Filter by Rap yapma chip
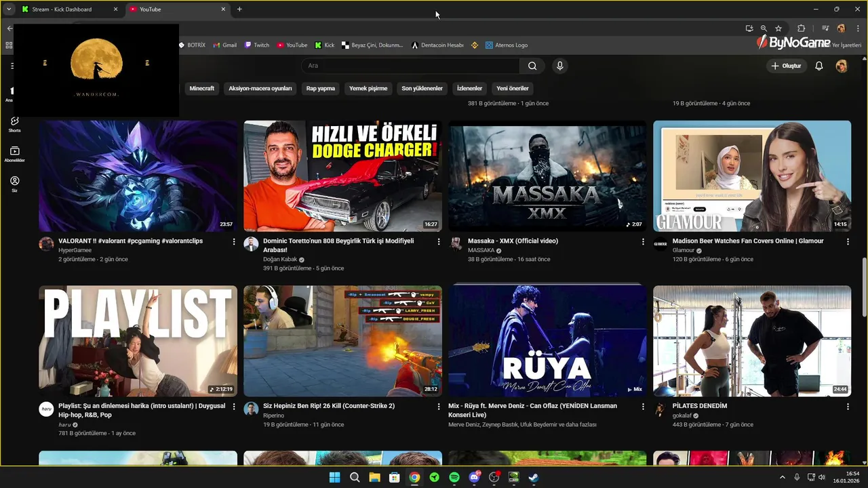 tap(321, 88)
